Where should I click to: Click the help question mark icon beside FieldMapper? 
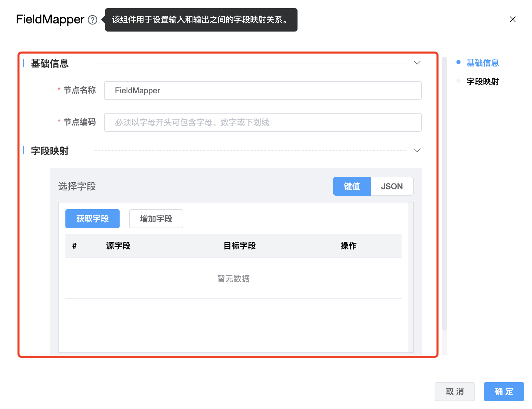[93, 20]
